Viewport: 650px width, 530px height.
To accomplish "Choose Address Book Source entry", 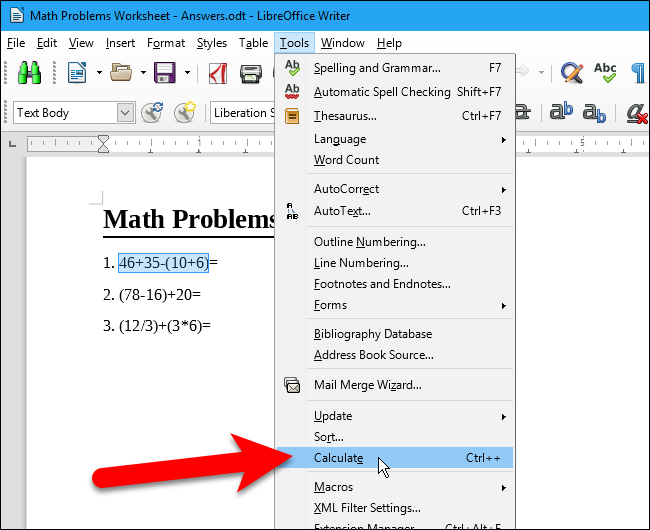I will click(x=395, y=355).
